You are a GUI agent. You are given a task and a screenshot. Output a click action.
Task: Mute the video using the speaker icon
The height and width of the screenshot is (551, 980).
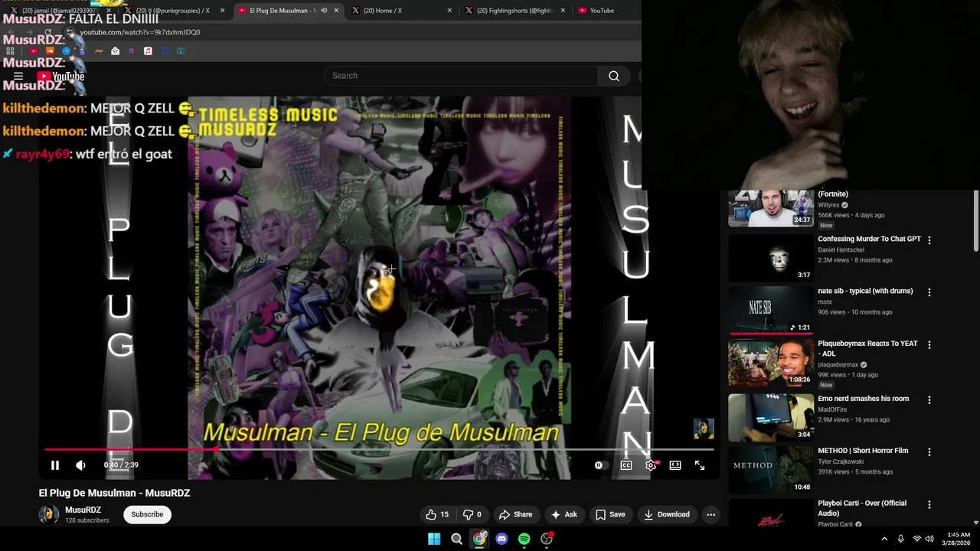point(80,465)
